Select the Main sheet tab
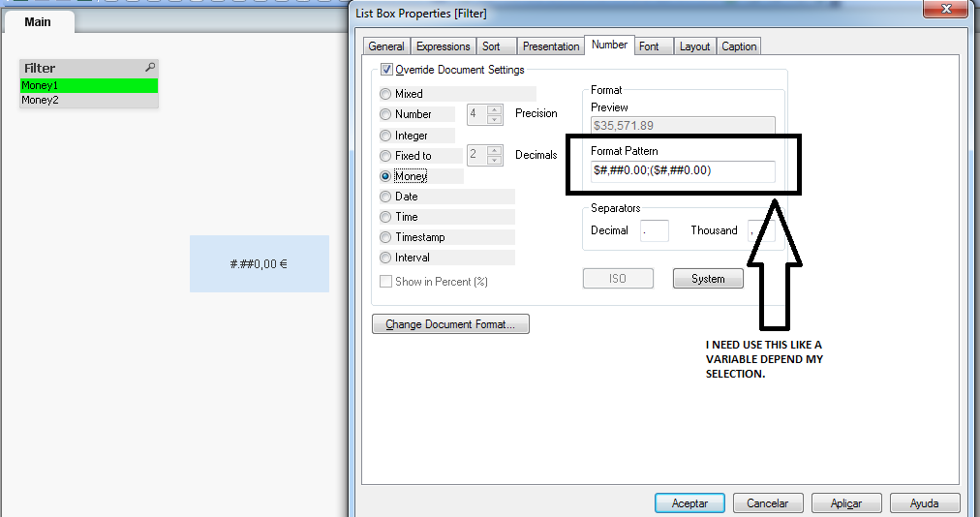This screenshot has width=980, height=517. 38,22
